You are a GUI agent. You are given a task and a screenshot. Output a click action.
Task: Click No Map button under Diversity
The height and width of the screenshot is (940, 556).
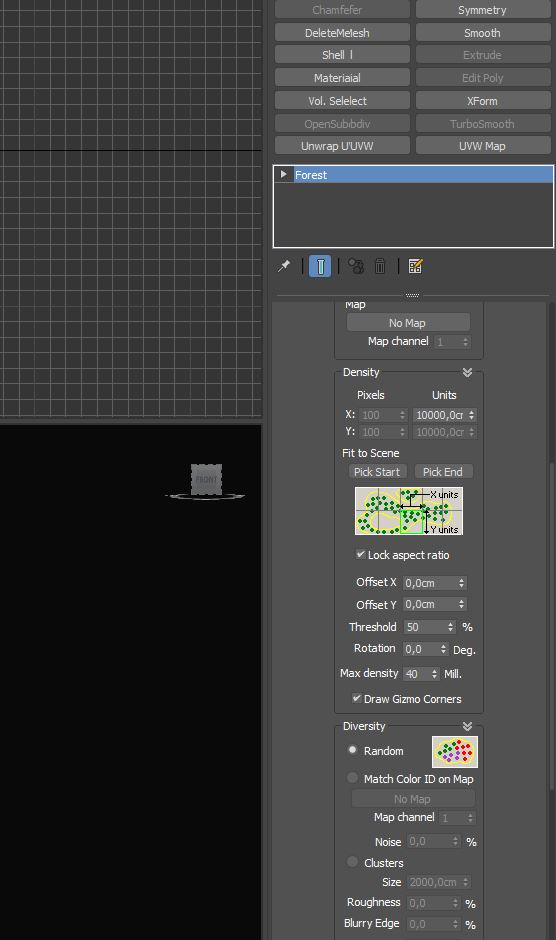click(413, 799)
